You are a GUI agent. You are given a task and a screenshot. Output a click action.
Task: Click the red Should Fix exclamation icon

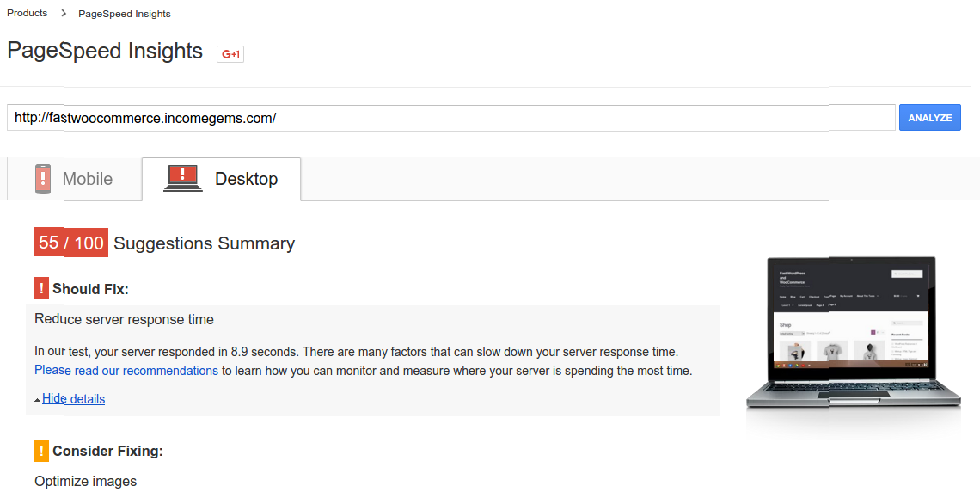(x=41, y=289)
